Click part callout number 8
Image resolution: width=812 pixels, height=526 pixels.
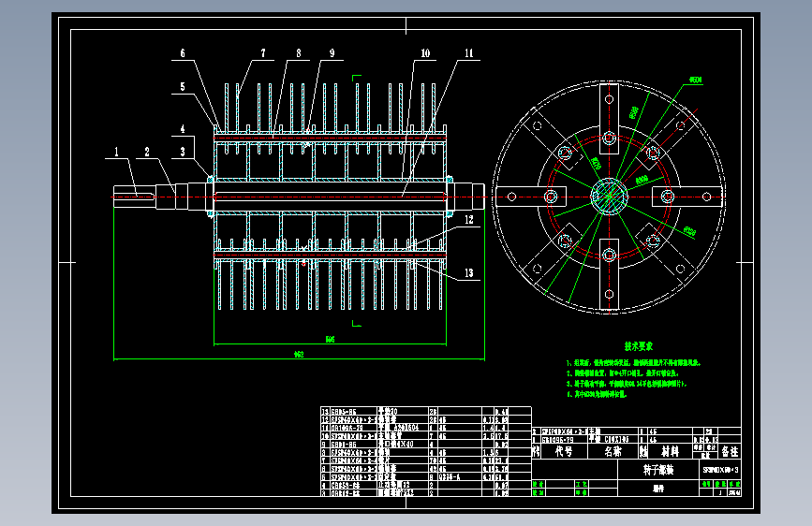click(x=299, y=52)
